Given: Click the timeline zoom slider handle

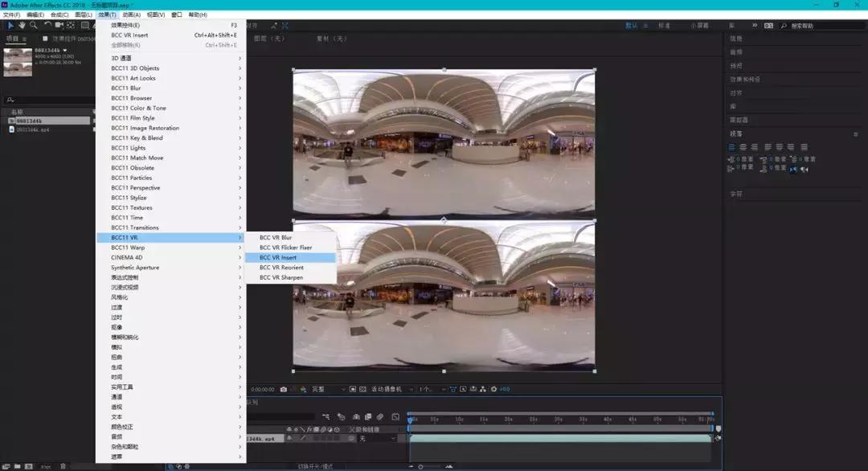Looking at the screenshot, I should click(x=420, y=466).
